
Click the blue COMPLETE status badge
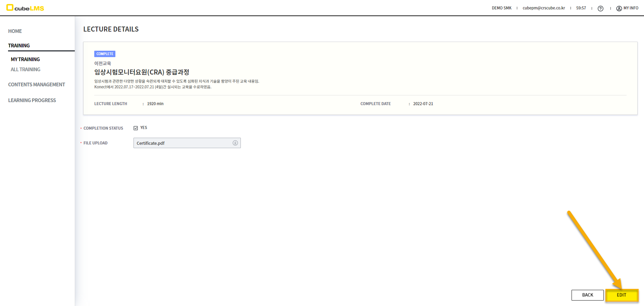(x=105, y=54)
